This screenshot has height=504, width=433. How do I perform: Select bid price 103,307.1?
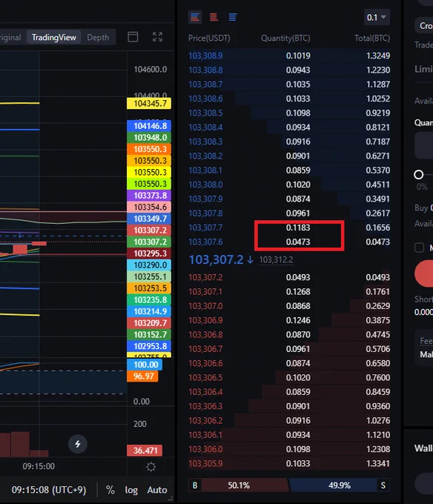tap(205, 292)
